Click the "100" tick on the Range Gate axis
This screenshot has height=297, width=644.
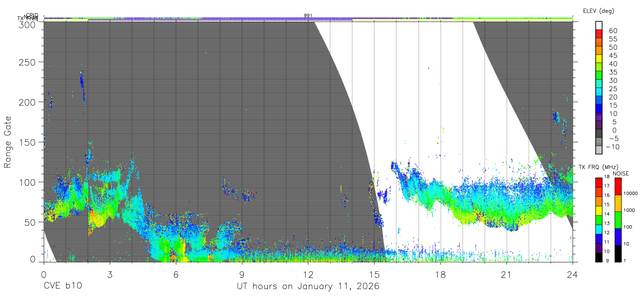tap(27, 182)
